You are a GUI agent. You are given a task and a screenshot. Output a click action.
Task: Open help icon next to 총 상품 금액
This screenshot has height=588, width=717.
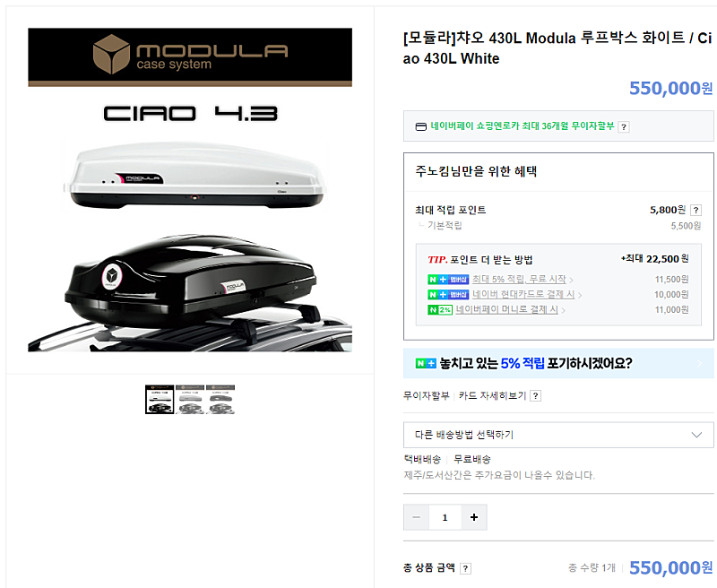(465, 568)
